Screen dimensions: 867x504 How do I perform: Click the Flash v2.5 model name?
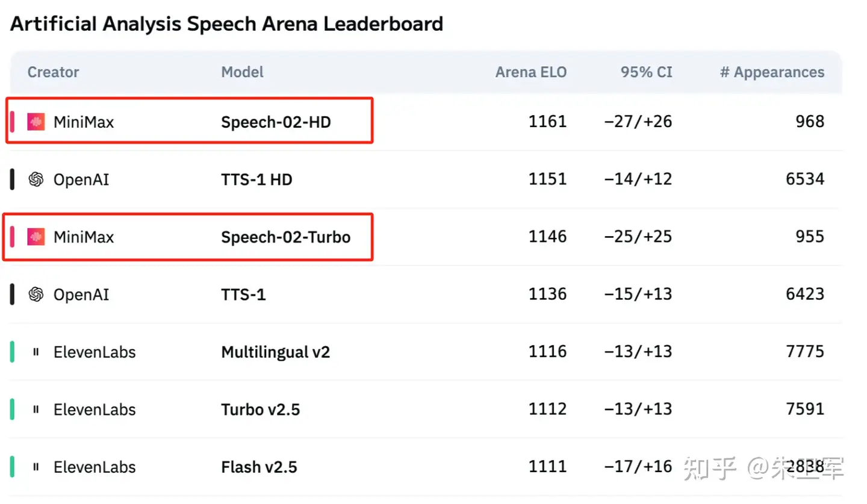point(259,467)
